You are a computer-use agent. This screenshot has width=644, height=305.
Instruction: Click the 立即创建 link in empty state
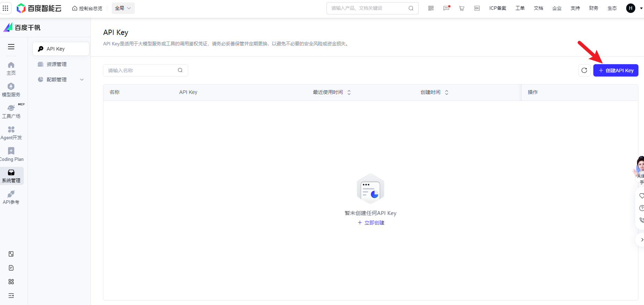click(371, 223)
